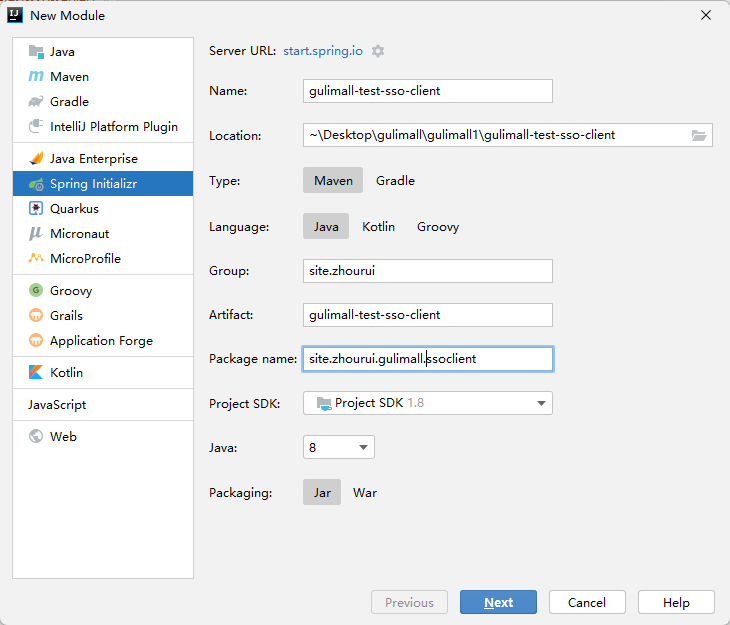
Task: Close the New Module dialog
Action: [706, 15]
